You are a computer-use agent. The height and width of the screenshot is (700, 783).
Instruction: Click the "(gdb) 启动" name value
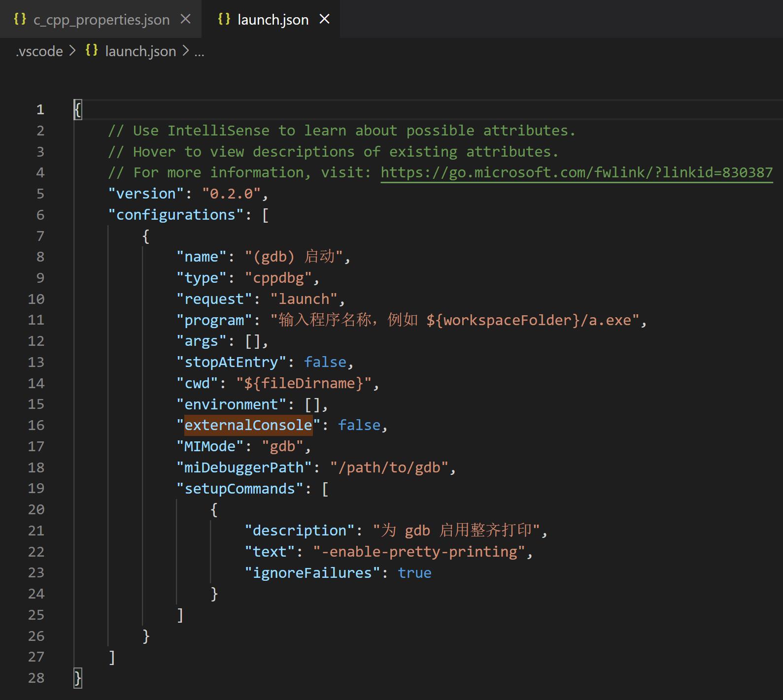(294, 257)
